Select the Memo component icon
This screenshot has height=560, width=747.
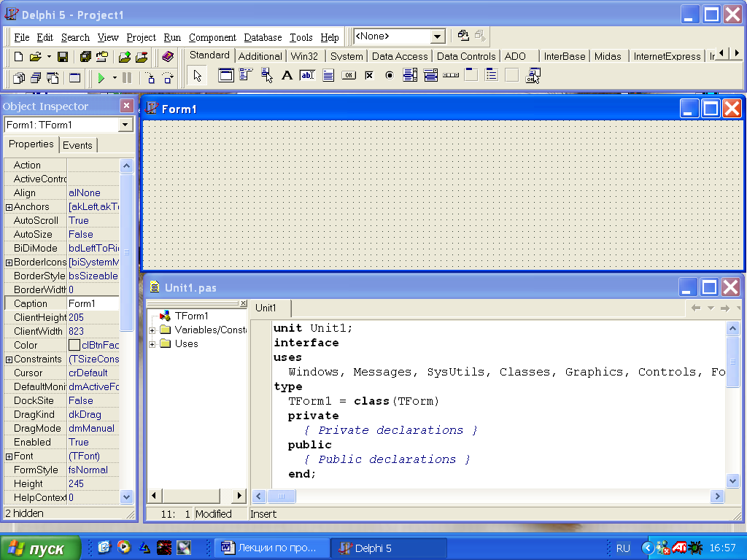[328, 75]
